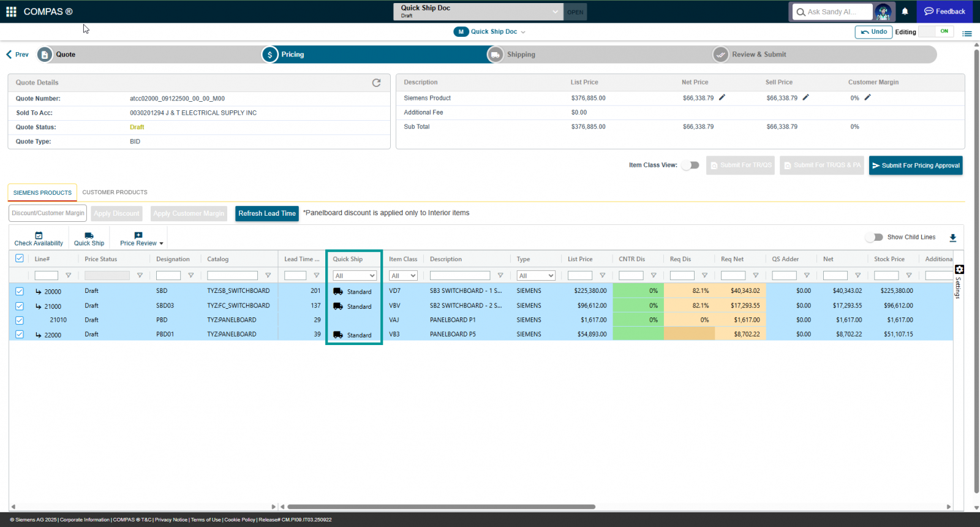The height and width of the screenshot is (527, 980).
Task: Expand the Quick Ship Doc chevron menu
Action: (523, 32)
